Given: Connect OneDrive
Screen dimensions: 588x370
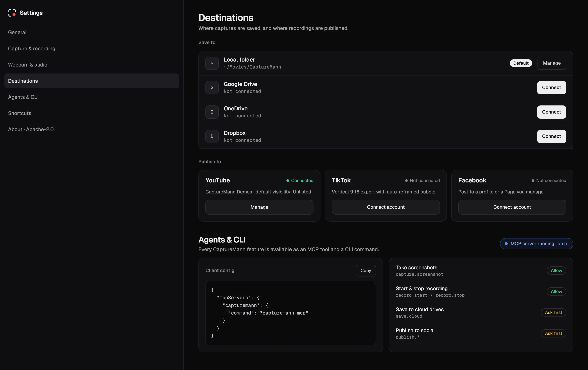Looking at the screenshot, I should point(551,112).
